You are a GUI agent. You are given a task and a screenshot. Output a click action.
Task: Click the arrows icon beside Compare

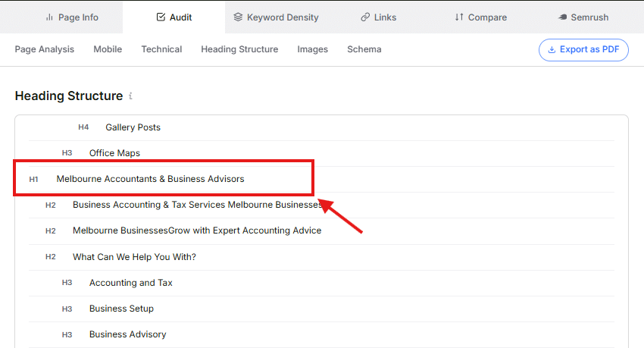[x=459, y=17]
